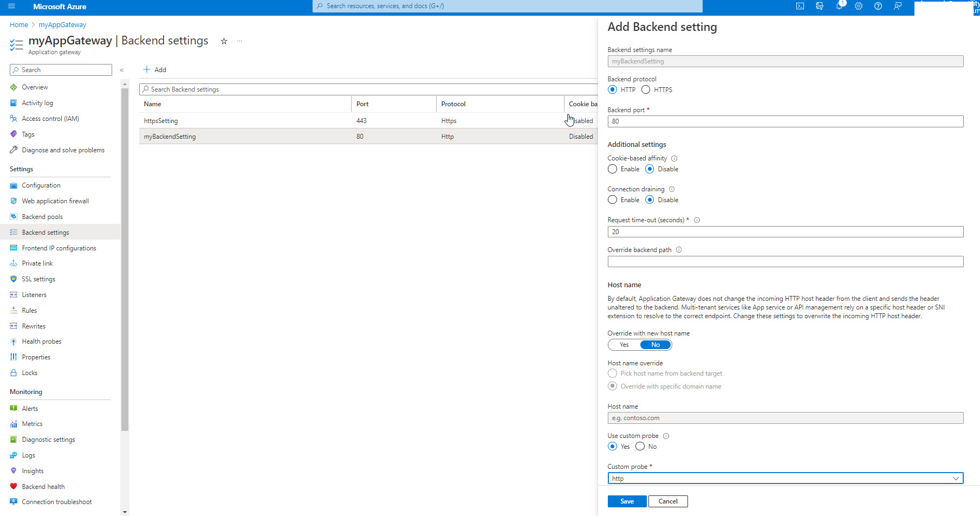Image resolution: width=980 pixels, height=516 pixels.
Task: Favorite this page with the star icon
Action: [224, 41]
